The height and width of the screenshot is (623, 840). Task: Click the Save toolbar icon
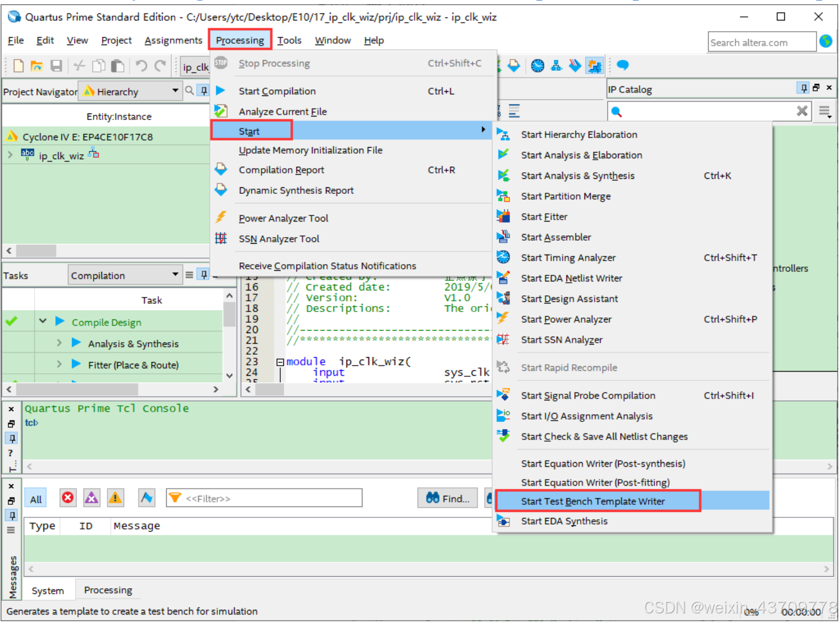(56, 66)
